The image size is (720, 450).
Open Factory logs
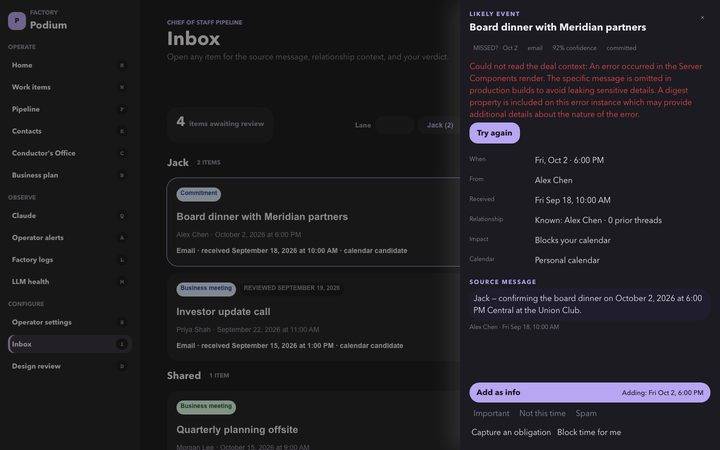(69, 260)
